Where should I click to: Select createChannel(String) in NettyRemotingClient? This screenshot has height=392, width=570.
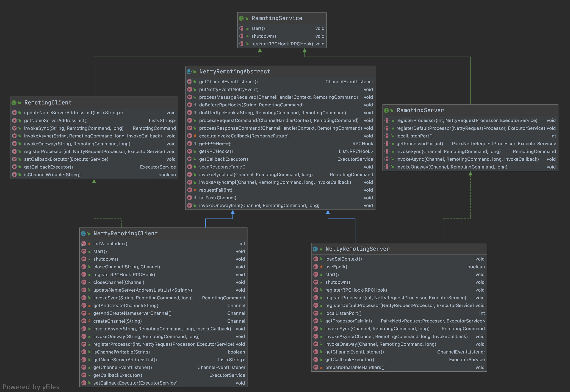click(117, 321)
